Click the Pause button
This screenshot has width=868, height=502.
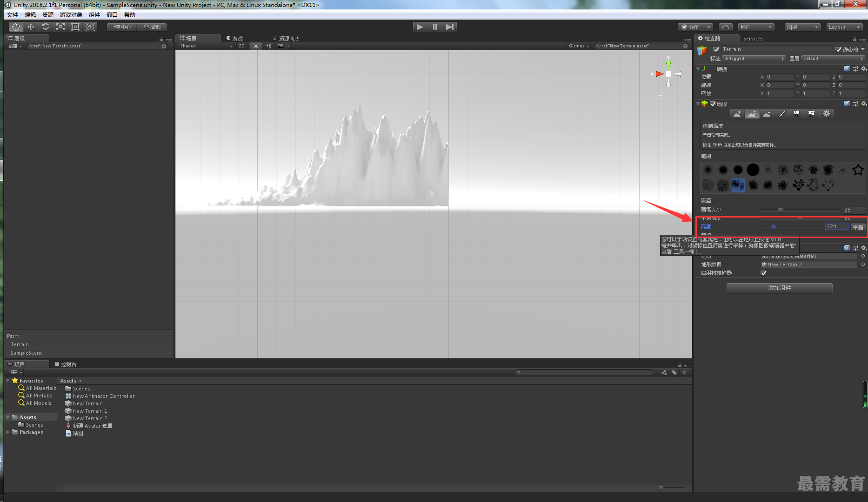[x=435, y=27]
